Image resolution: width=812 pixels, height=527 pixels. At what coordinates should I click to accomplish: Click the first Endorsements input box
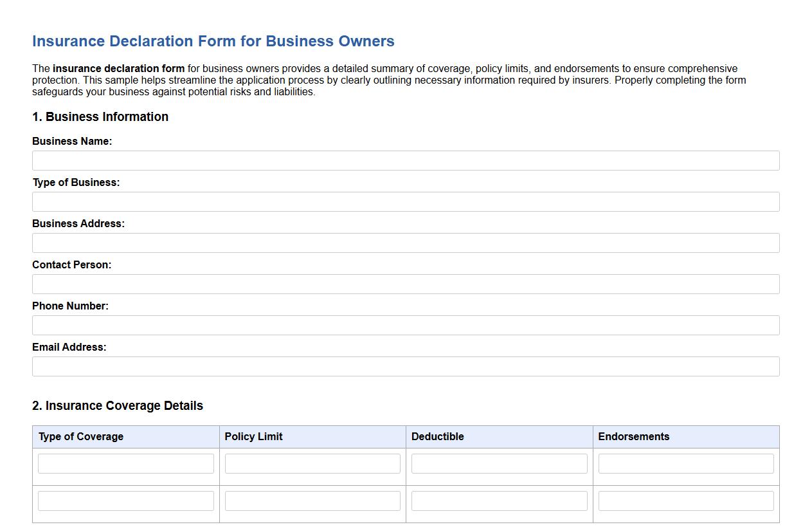pos(685,463)
